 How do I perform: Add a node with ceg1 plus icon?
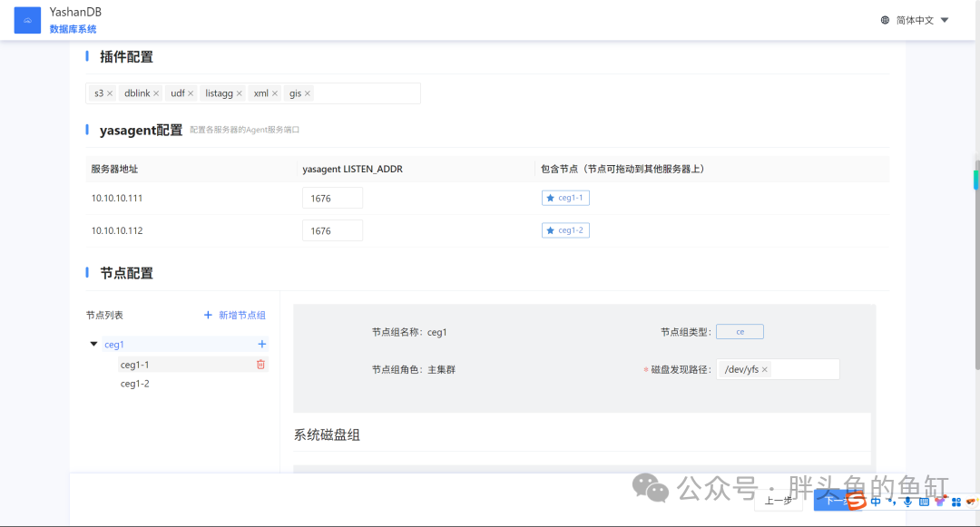pyautogui.click(x=262, y=344)
